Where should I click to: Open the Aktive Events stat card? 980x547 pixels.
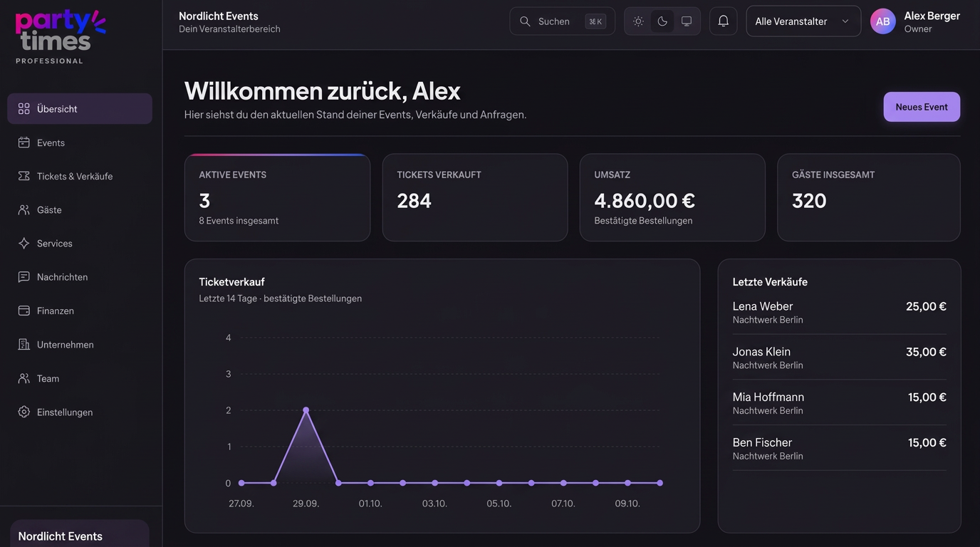tap(277, 197)
